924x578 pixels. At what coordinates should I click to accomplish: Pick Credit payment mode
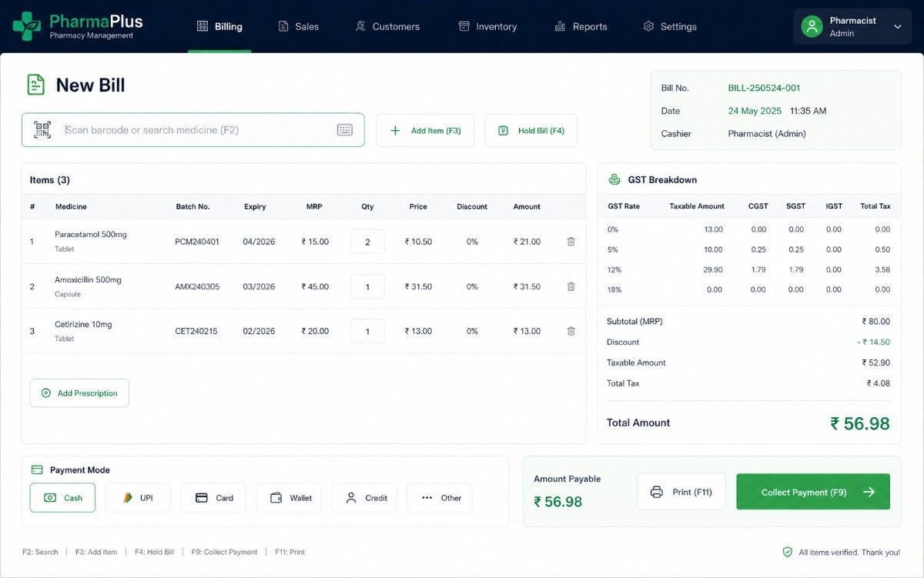coord(364,498)
